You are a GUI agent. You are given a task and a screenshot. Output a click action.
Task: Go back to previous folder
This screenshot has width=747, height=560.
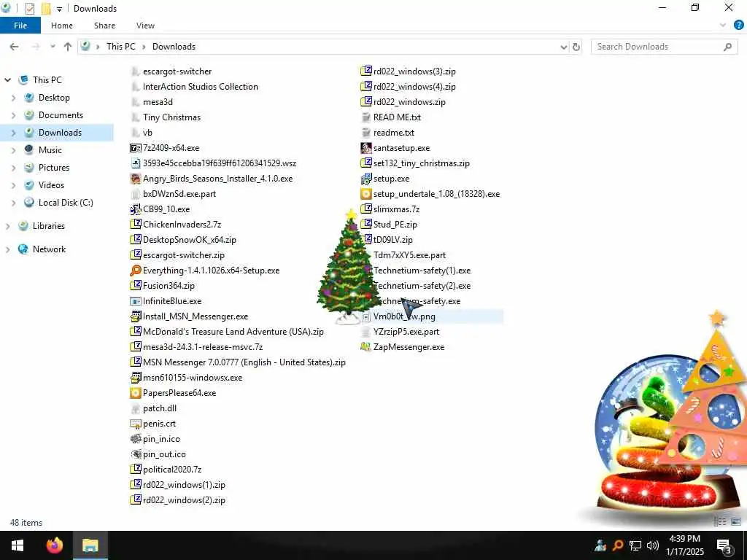tap(15, 47)
